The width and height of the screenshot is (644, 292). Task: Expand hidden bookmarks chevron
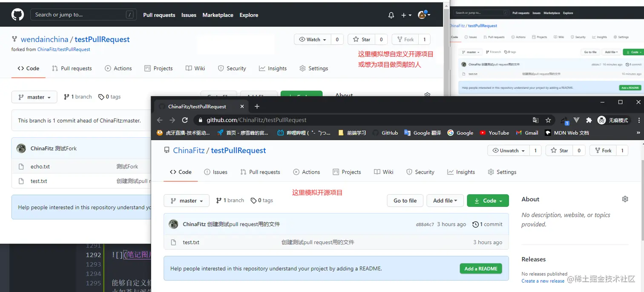638,133
